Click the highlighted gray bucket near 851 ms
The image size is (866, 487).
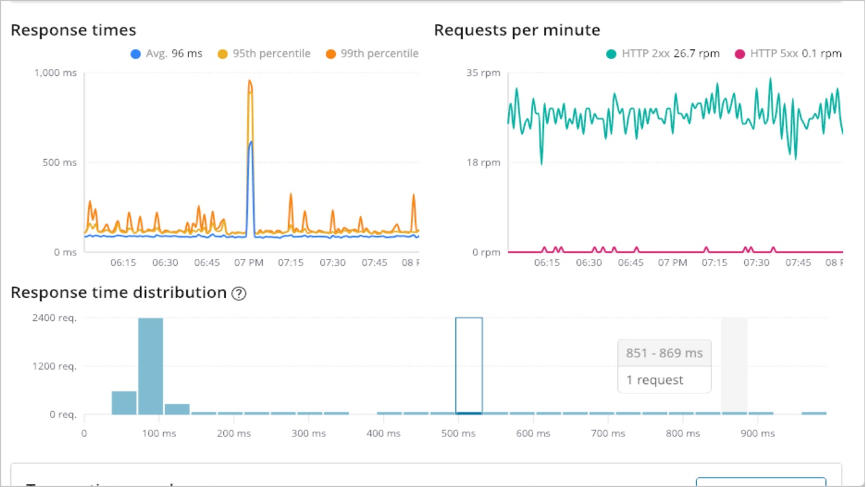734,366
